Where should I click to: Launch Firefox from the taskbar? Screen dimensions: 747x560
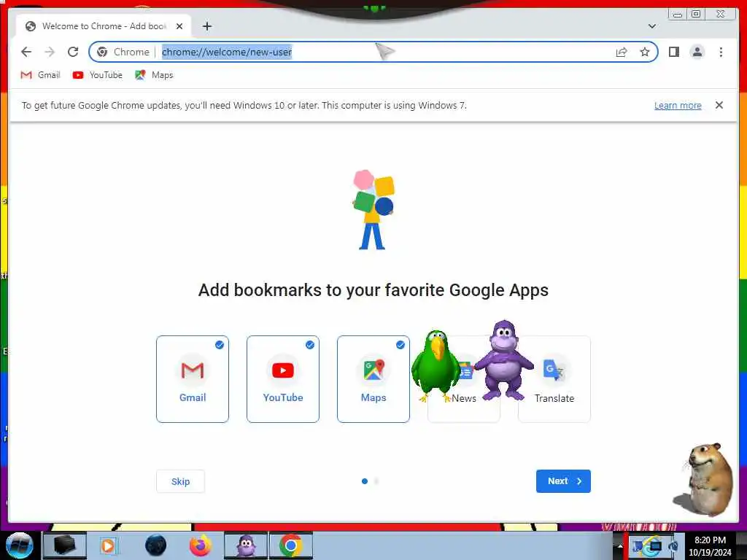[201, 545]
